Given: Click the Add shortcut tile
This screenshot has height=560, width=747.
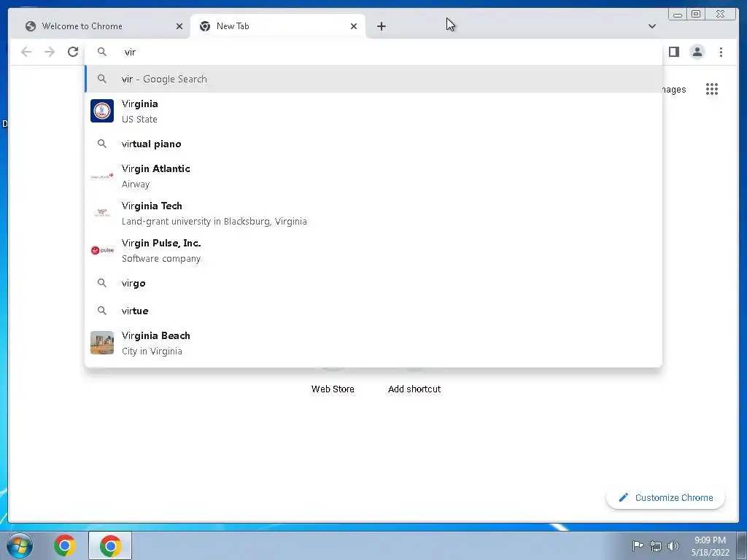Looking at the screenshot, I should pos(414,389).
